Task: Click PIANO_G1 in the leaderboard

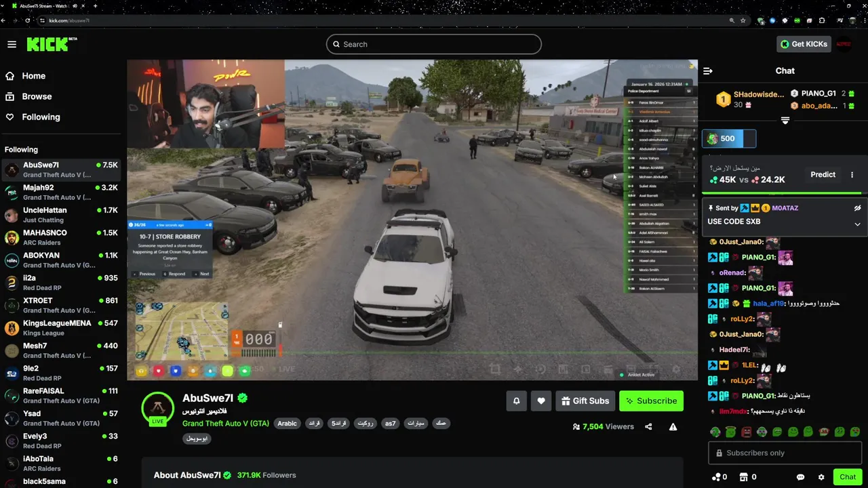Action: pyautogui.click(x=818, y=94)
